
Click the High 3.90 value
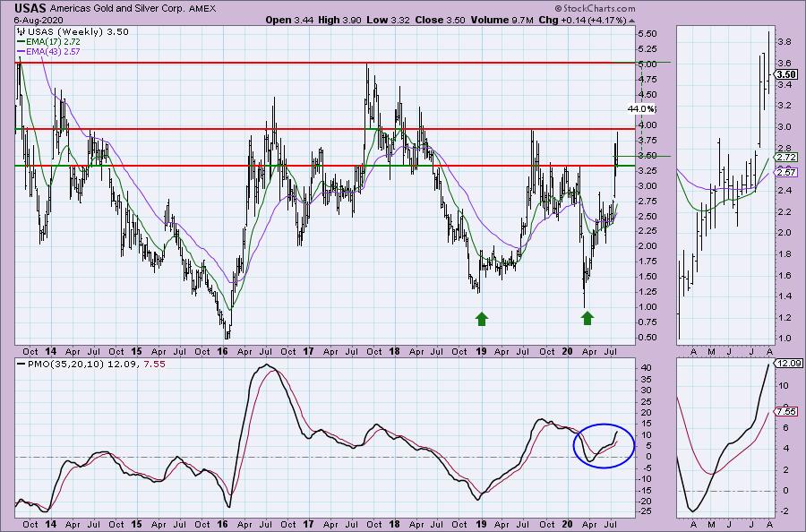(339, 20)
